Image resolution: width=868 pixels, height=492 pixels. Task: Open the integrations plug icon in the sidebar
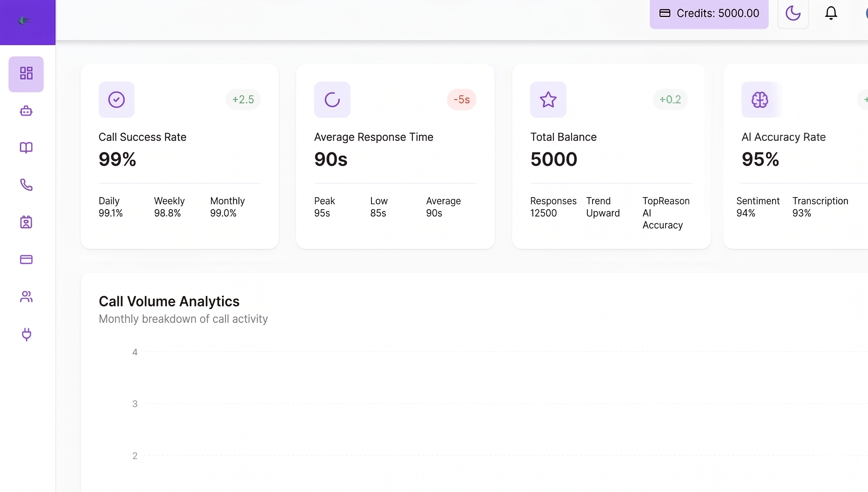tap(26, 334)
